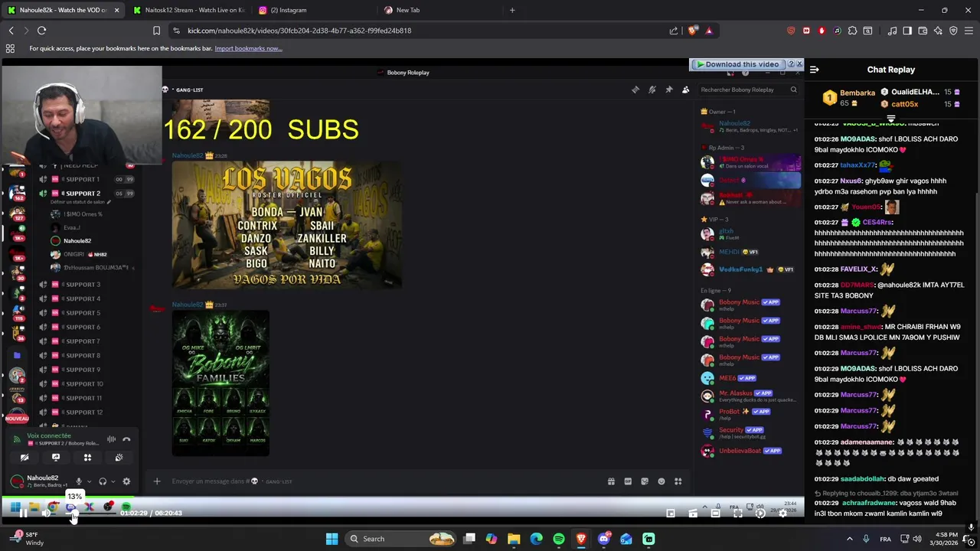The height and width of the screenshot is (551, 980).
Task: Expand the Windows system tray chevron
Action: (849, 539)
